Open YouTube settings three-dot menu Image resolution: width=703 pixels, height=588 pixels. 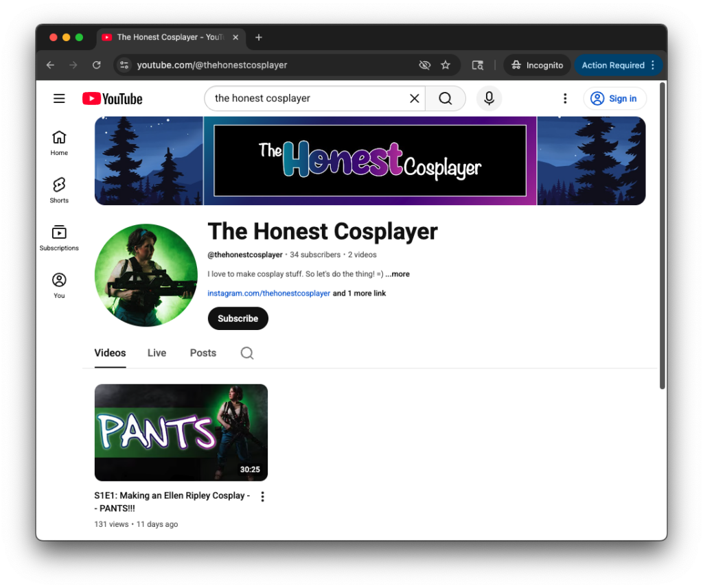click(565, 99)
